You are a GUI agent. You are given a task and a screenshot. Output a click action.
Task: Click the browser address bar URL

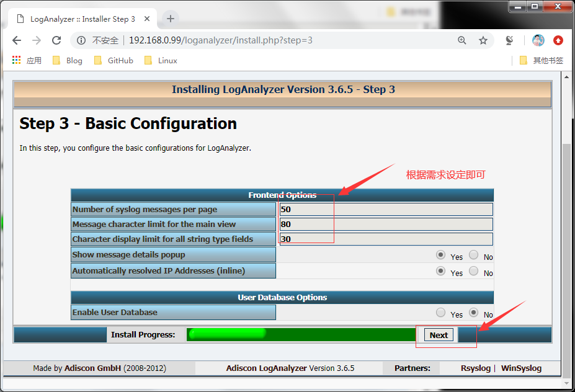(x=221, y=40)
